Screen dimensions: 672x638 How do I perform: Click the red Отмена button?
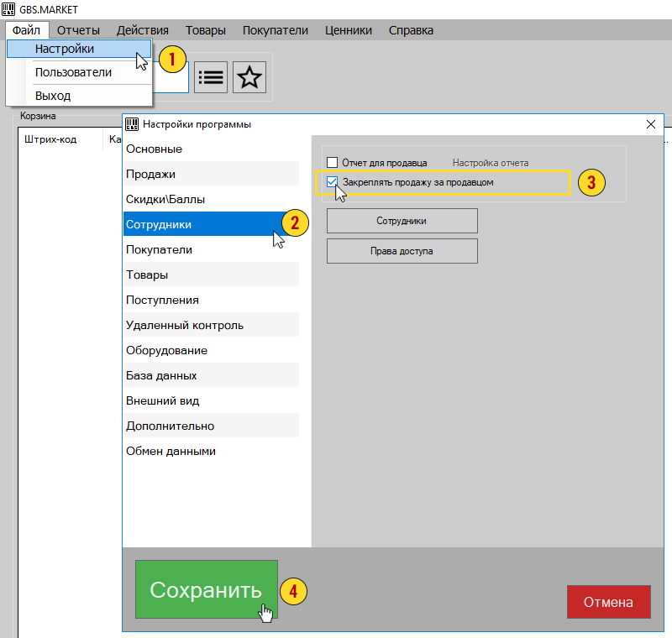pyautogui.click(x=608, y=602)
